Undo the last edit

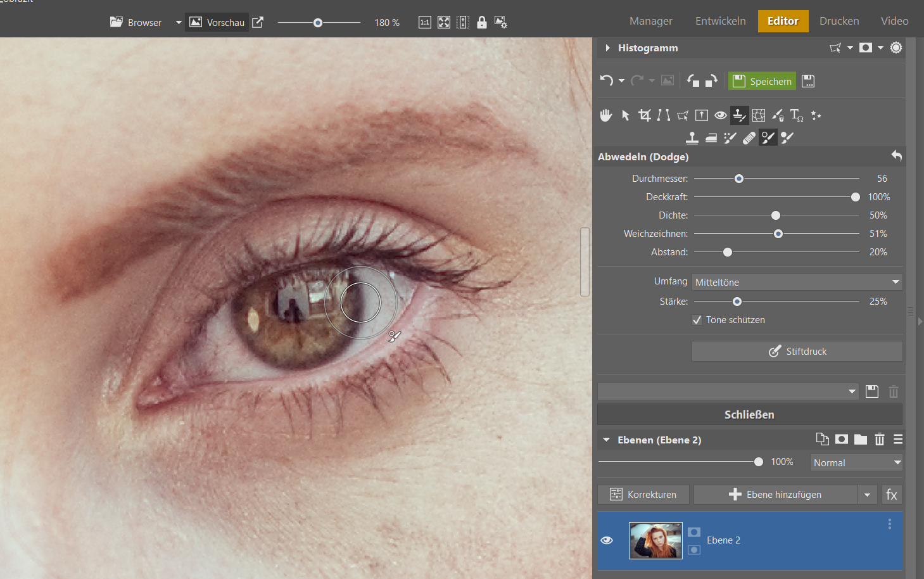607,80
